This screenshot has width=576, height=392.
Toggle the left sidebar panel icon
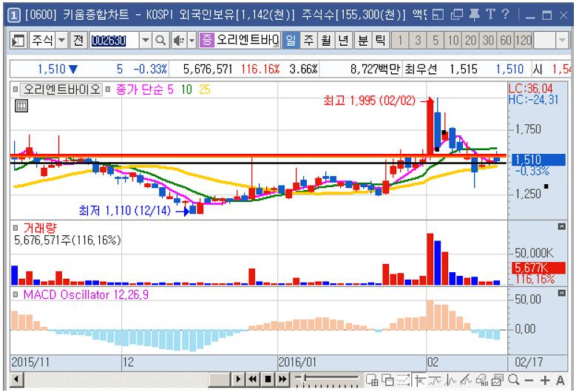[18, 40]
